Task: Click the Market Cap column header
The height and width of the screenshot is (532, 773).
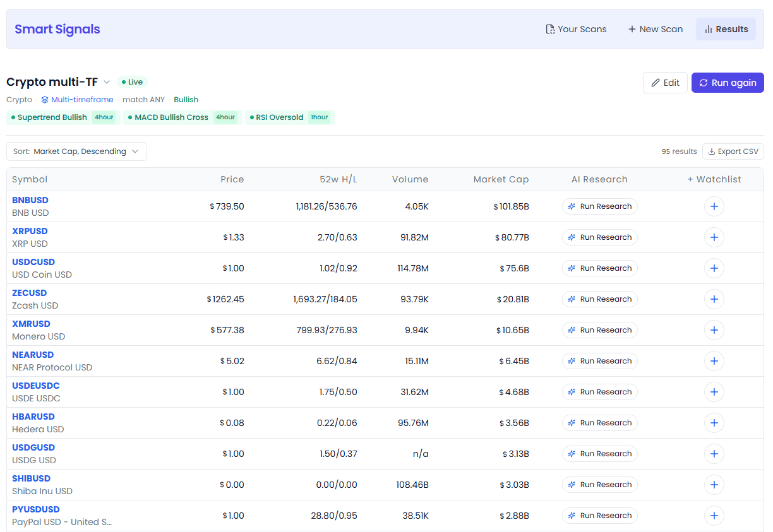Action: pos(501,179)
